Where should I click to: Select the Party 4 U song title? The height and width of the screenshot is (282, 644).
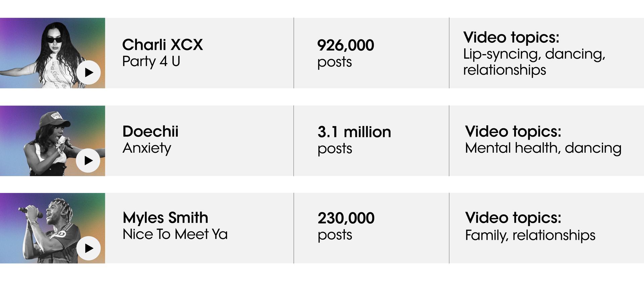coord(151,61)
